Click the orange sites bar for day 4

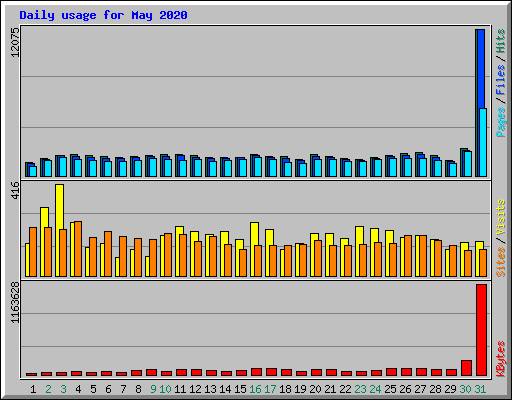pos(78,249)
